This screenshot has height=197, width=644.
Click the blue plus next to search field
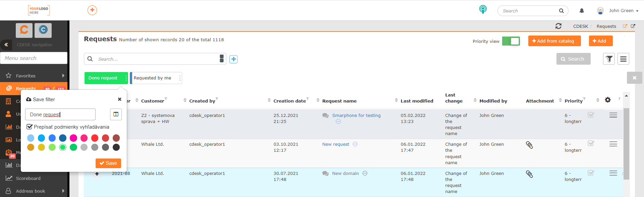click(233, 59)
